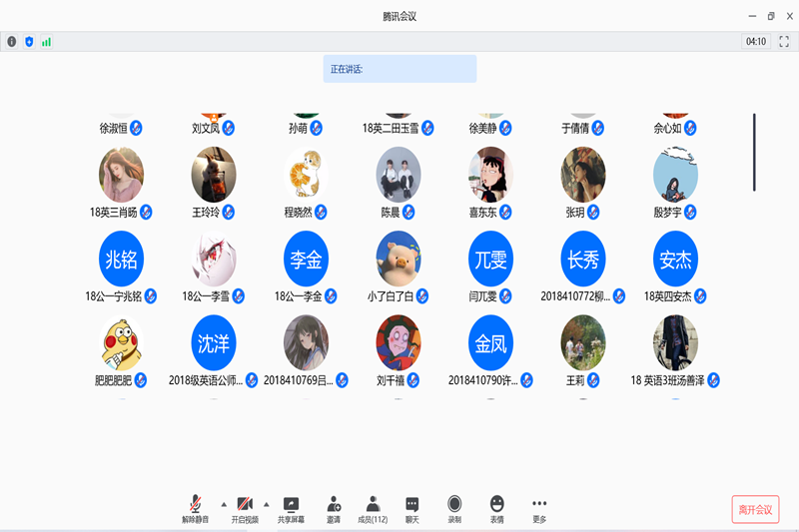Image resolution: width=799 pixels, height=532 pixels.
Task: Open the share screen option
Action: click(x=291, y=509)
